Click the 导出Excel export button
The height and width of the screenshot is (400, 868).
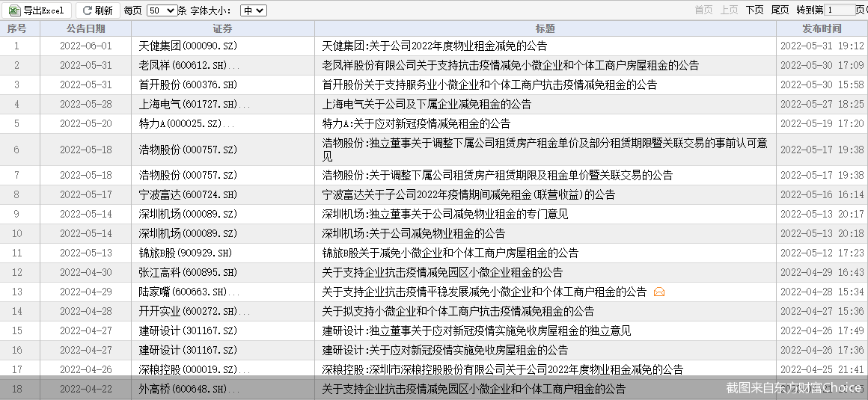click(37, 10)
